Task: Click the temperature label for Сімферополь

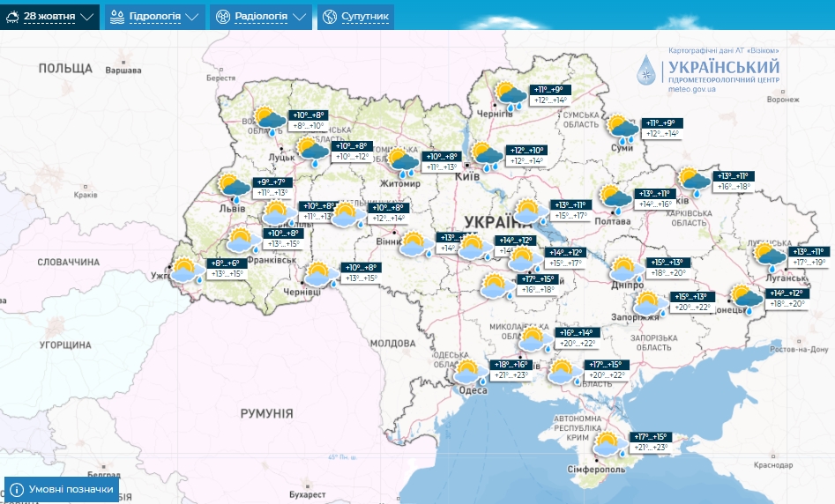Action: point(648,442)
